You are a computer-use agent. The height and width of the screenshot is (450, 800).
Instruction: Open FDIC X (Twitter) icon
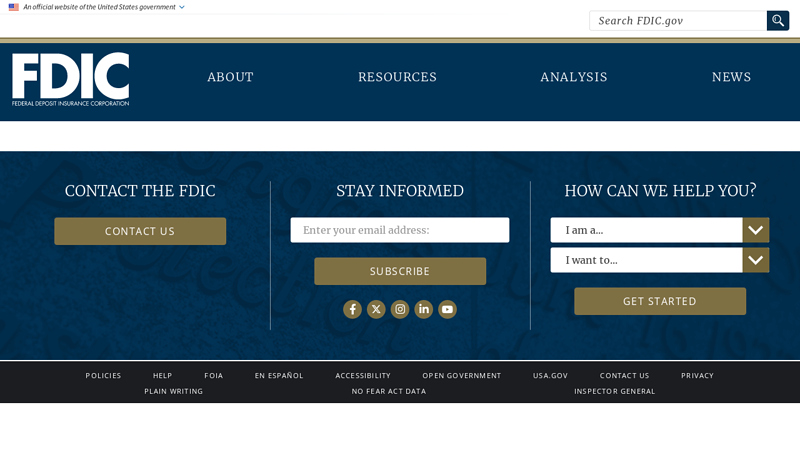point(376,309)
